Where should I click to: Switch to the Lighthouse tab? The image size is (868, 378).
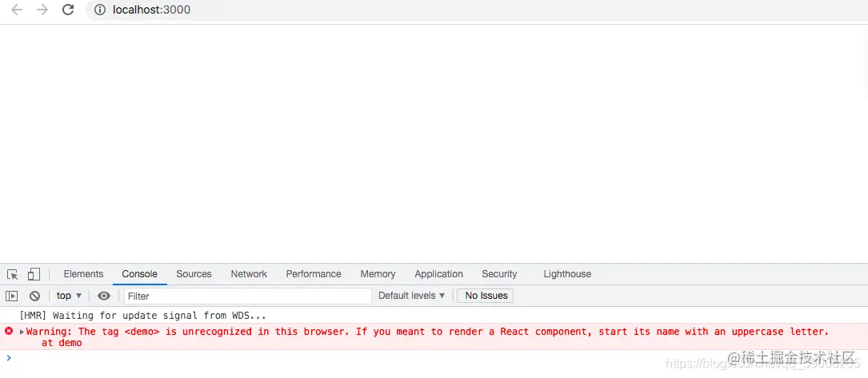[567, 274]
